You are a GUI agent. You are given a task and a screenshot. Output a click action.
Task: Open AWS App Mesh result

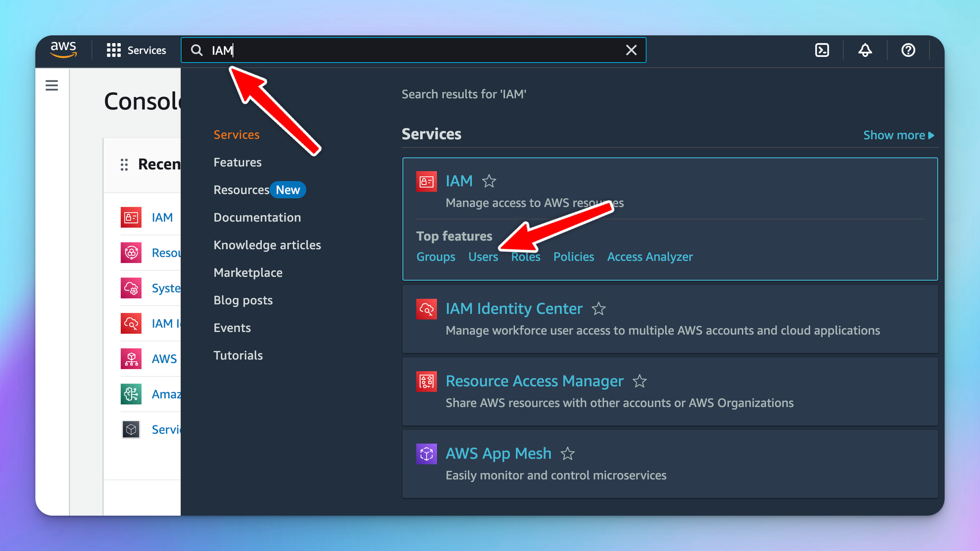pos(498,454)
